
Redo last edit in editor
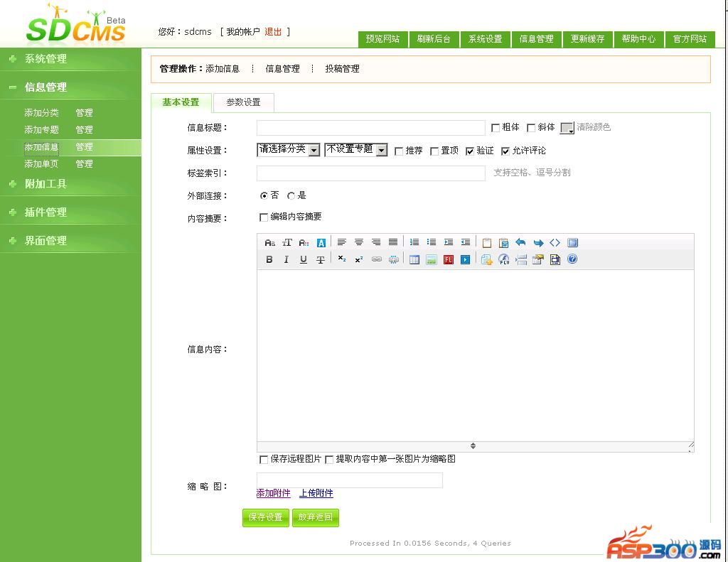538,243
